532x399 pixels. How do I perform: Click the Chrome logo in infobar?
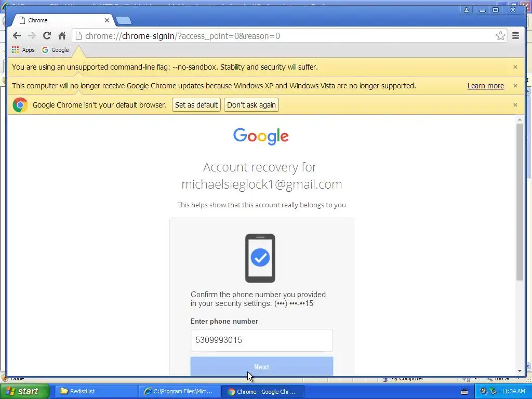pos(20,105)
